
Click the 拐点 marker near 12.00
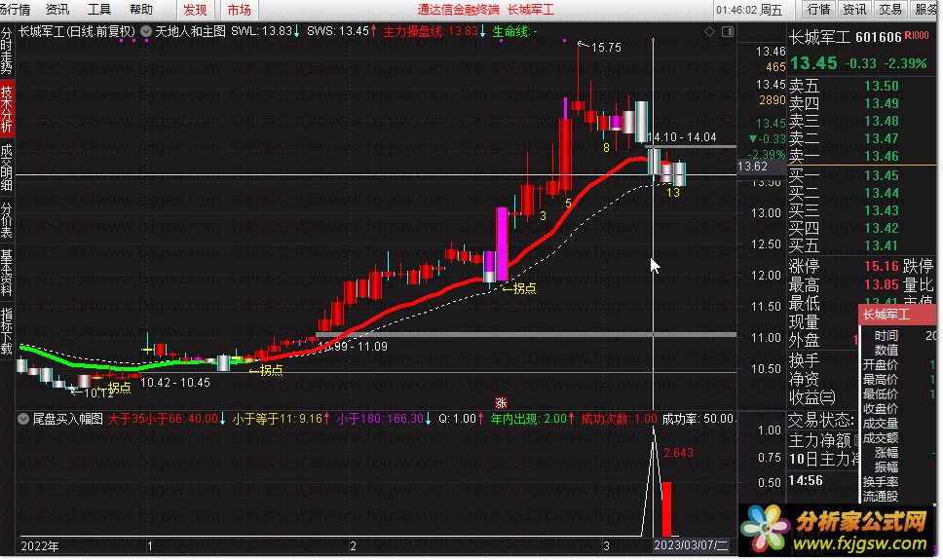click(x=519, y=288)
